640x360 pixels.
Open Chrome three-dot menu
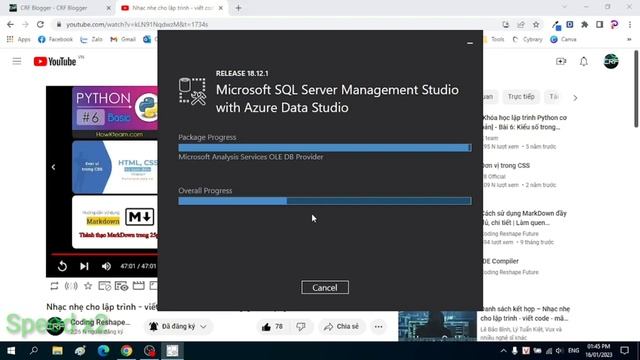(630, 24)
